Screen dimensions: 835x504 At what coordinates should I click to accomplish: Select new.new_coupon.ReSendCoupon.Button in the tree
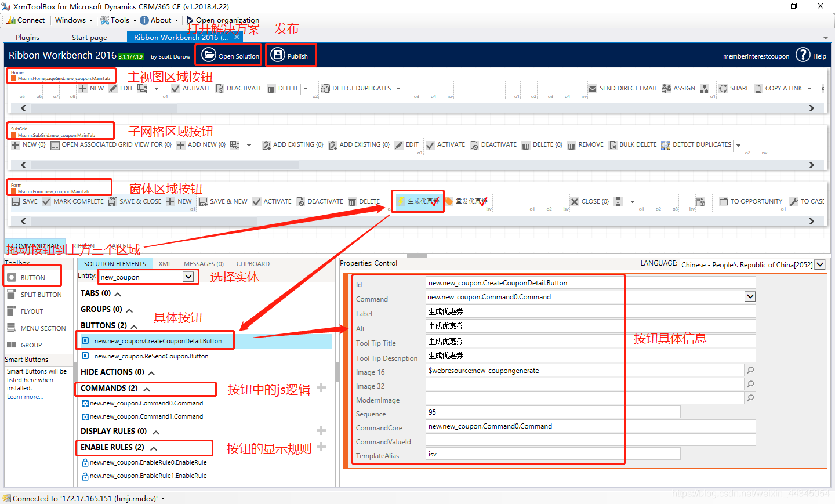coord(151,356)
